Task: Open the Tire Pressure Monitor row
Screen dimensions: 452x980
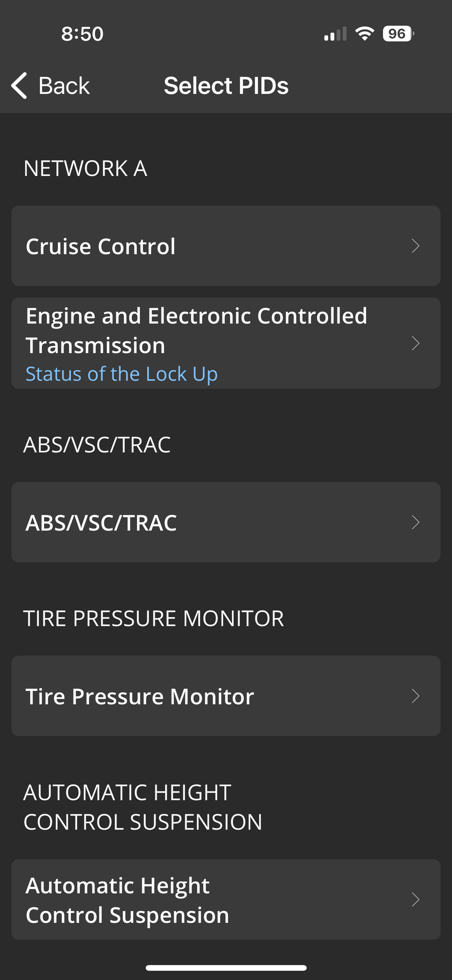Action: pyautogui.click(x=226, y=696)
